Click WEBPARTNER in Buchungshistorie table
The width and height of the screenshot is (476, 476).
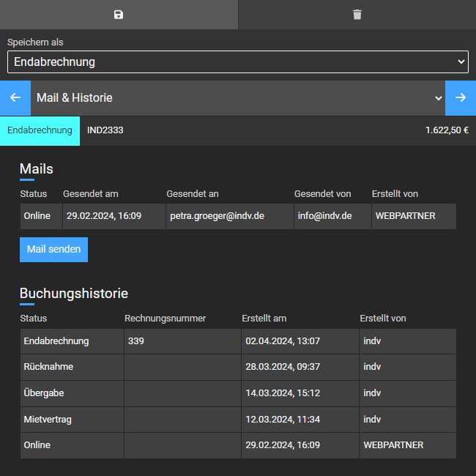pyautogui.click(x=393, y=445)
